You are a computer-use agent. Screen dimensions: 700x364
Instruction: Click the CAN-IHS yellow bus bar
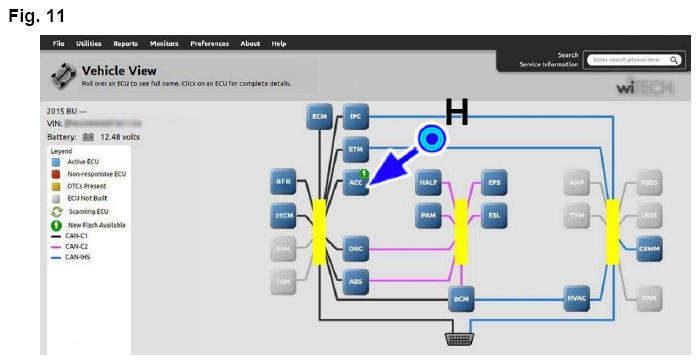point(612,232)
